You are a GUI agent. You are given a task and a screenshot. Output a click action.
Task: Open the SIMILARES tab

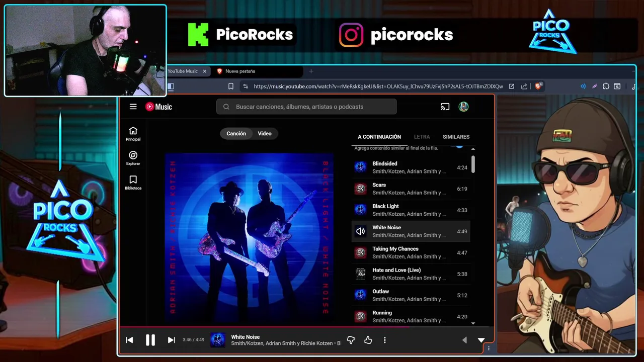pyautogui.click(x=456, y=137)
